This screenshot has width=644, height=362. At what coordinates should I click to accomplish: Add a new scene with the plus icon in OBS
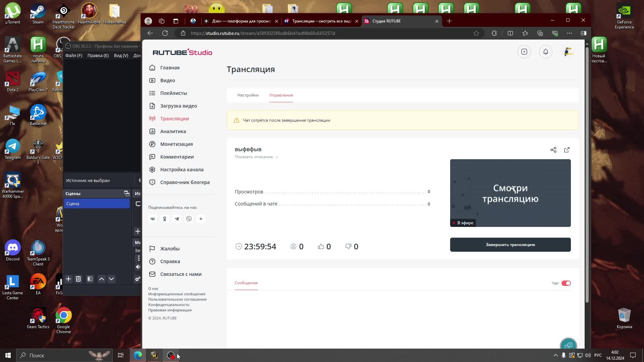tap(68, 279)
